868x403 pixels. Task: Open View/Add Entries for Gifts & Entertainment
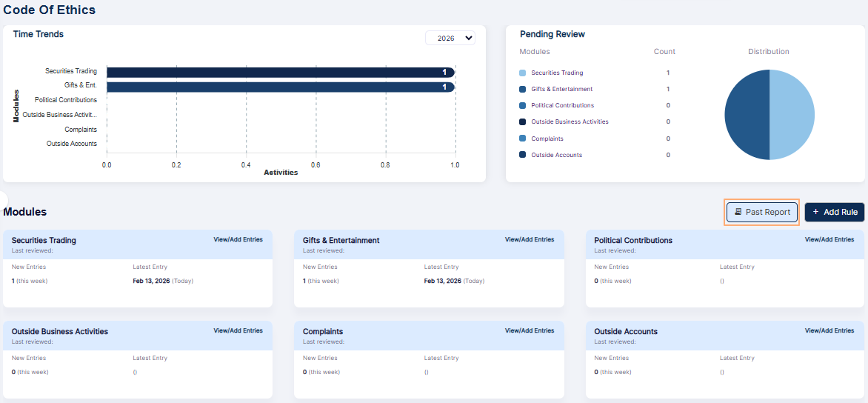[529, 240]
